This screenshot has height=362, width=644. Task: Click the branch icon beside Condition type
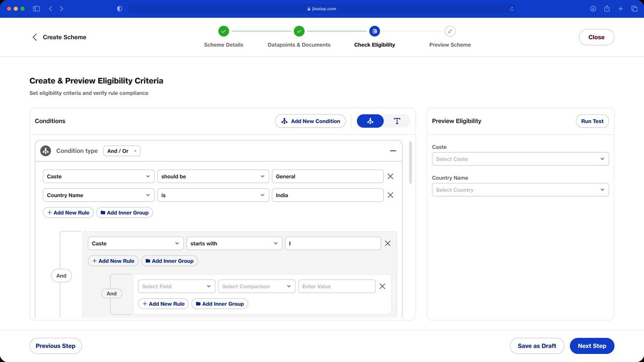(x=45, y=150)
